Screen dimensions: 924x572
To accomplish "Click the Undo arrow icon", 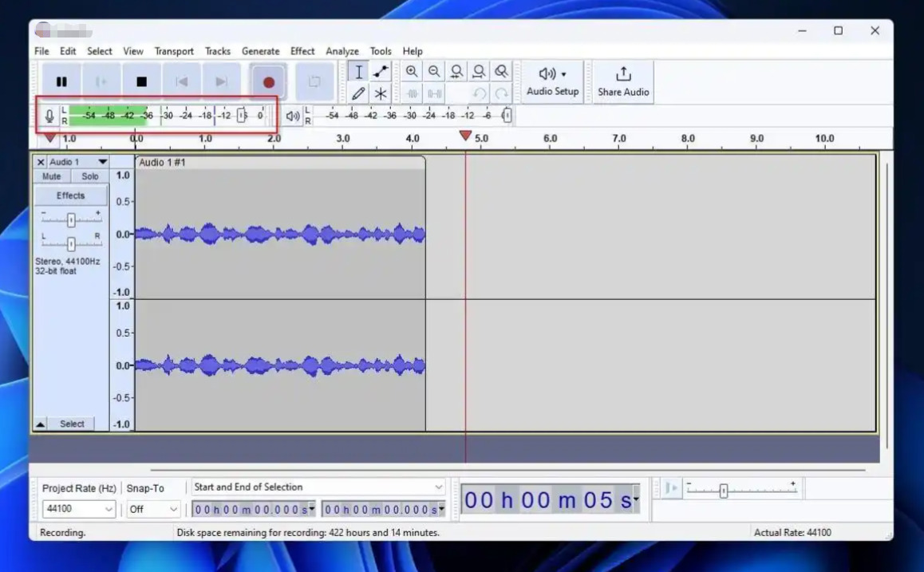I will click(x=479, y=93).
